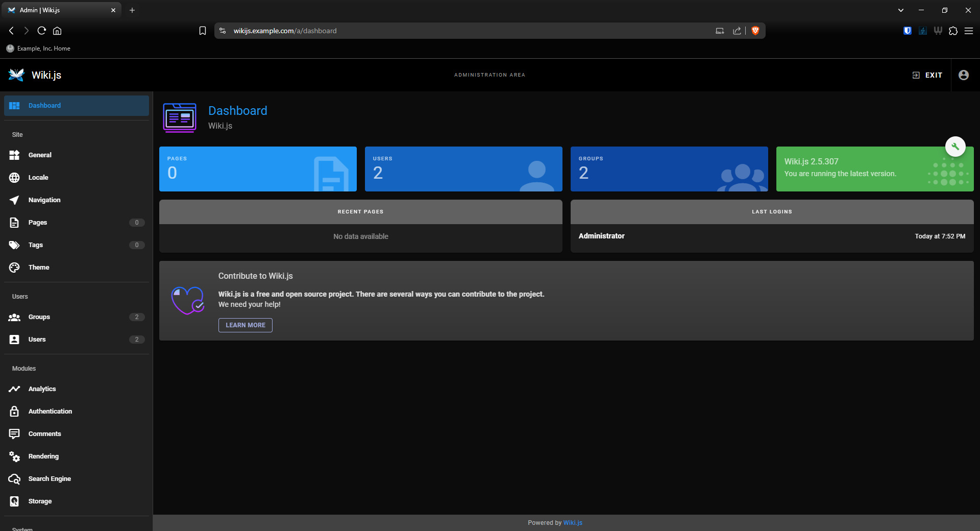Click the Brave Shields lion icon
The image size is (980, 531).
(755, 31)
